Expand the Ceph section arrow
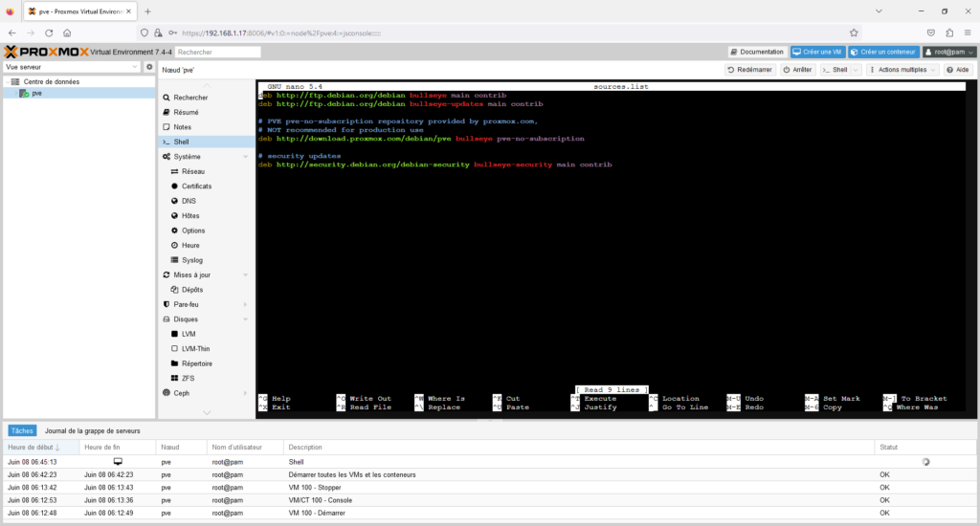 pyautogui.click(x=245, y=393)
